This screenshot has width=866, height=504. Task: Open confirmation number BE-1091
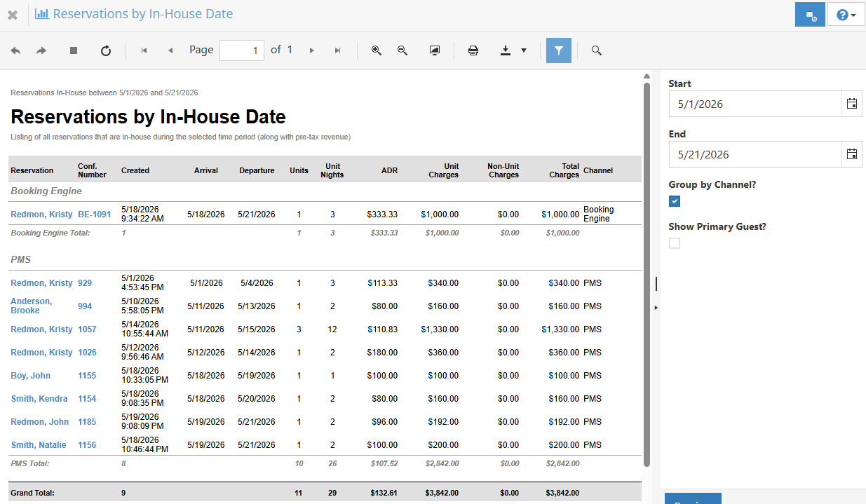point(95,214)
